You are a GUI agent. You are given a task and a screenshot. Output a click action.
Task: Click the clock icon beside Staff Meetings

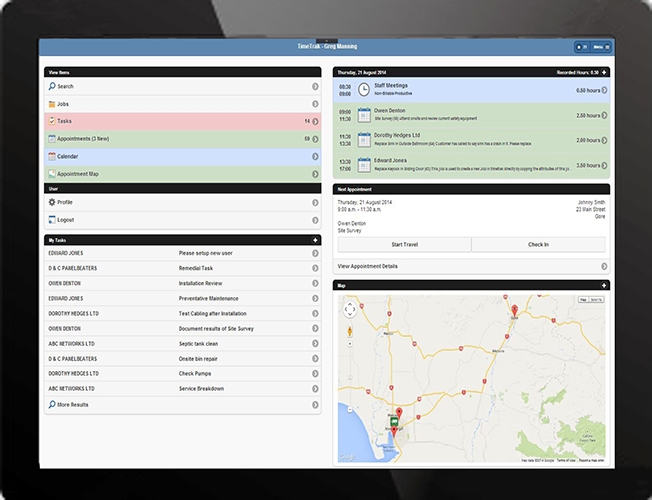pos(364,90)
